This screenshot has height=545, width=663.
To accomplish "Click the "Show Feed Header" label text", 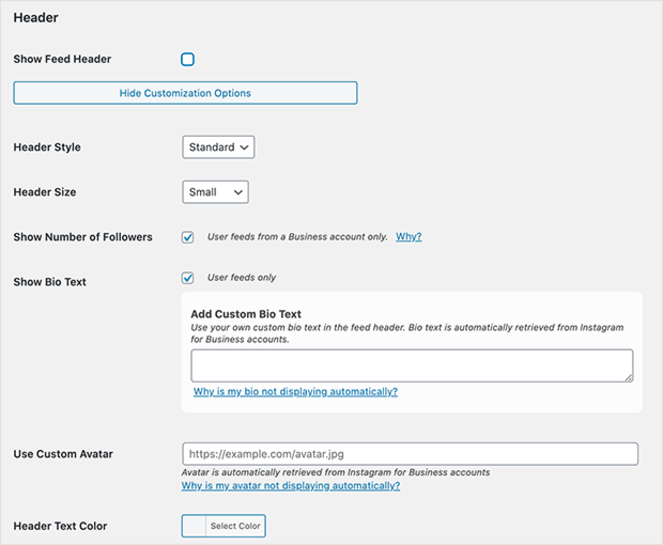I will 62,60.
